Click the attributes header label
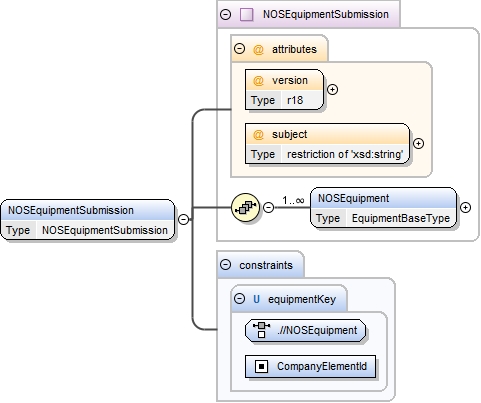 click(x=294, y=49)
